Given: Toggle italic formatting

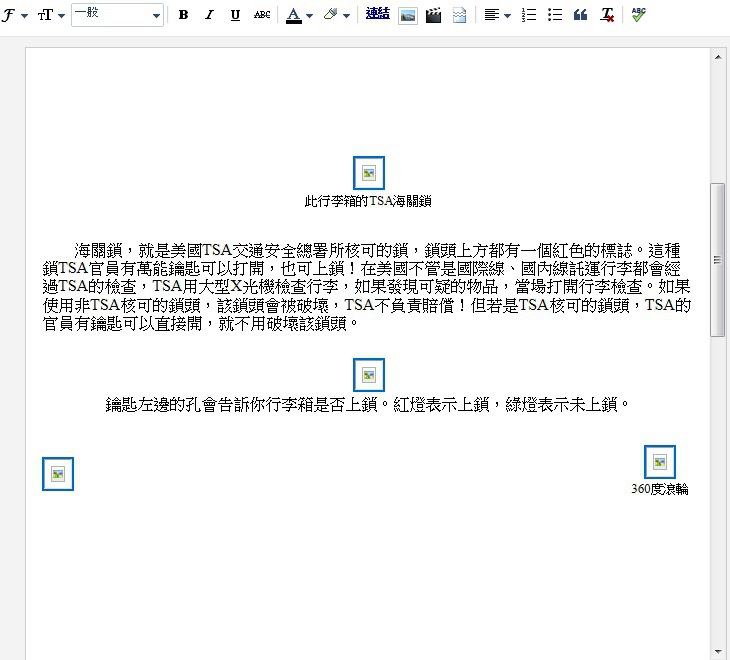Looking at the screenshot, I should click(x=210, y=15).
